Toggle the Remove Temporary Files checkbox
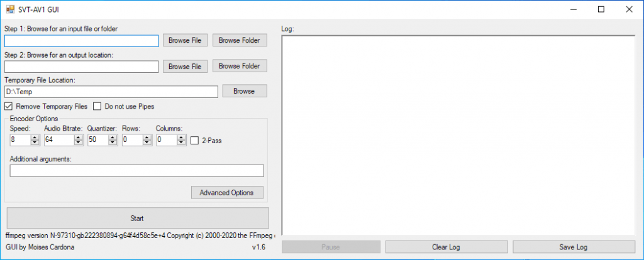Viewport: 644px width, 260px height. [x=8, y=106]
